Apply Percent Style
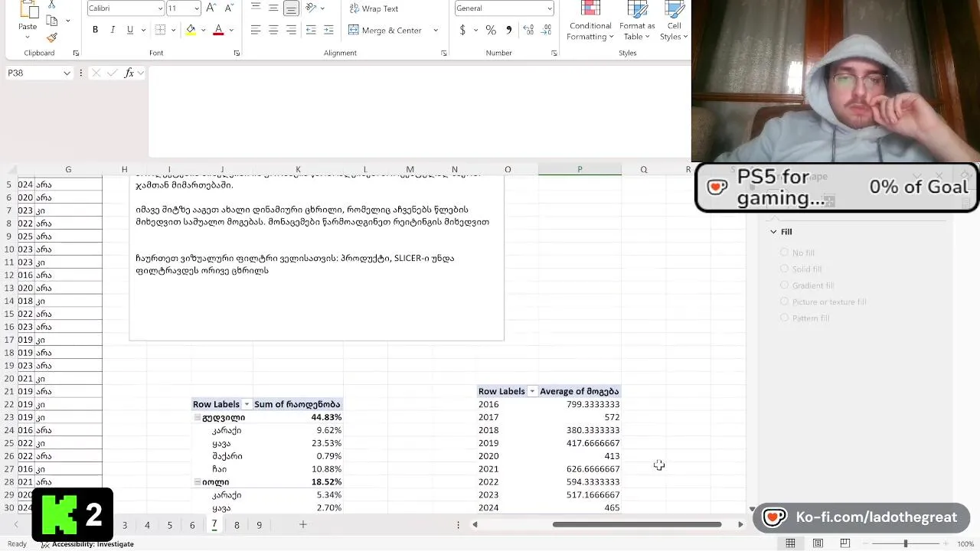The width and height of the screenshot is (980, 551). point(491,30)
